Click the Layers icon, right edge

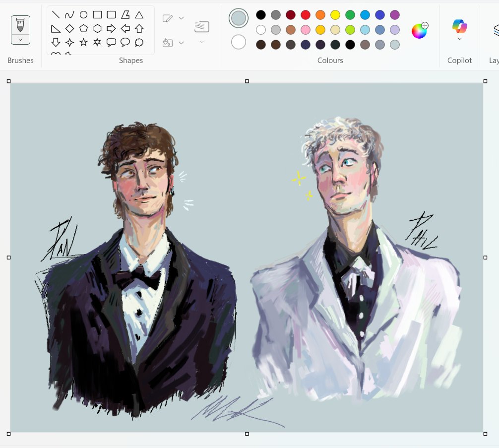coord(496,31)
